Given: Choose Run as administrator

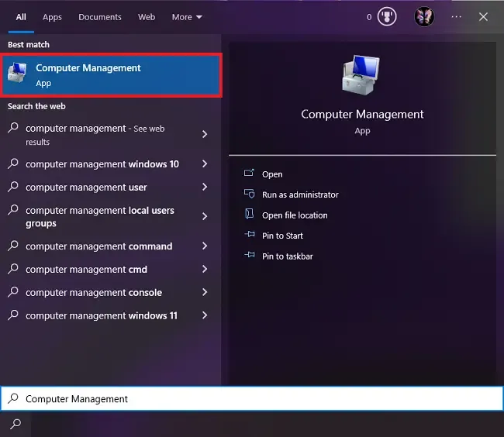Looking at the screenshot, I should pos(300,194).
